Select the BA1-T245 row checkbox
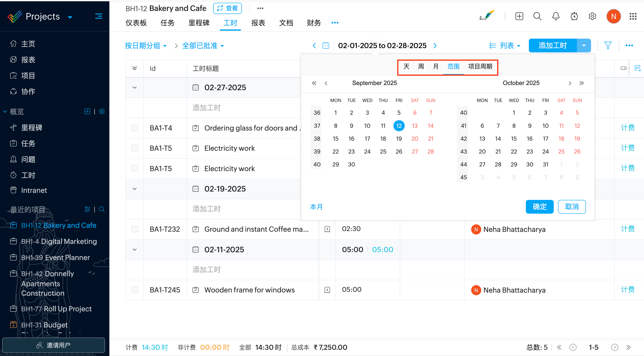This screenshot has width=644, height=356. click(x=135, y=290)
